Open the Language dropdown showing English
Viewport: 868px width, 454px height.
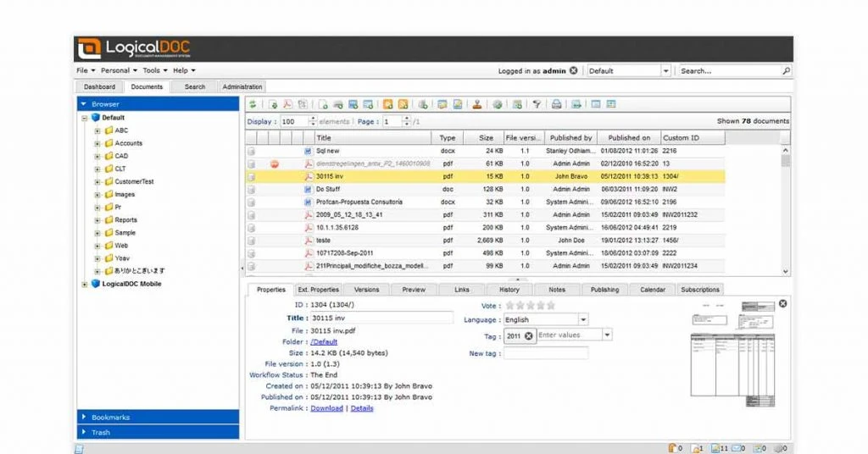click(583, 319)
